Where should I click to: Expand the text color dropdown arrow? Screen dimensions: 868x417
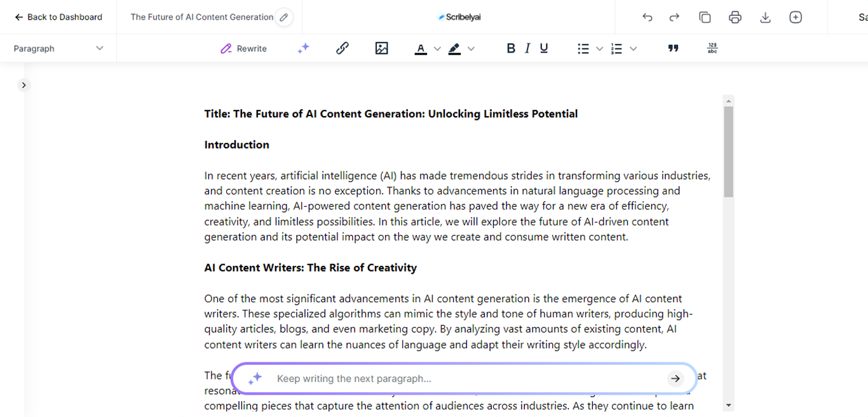click(437, 49)
